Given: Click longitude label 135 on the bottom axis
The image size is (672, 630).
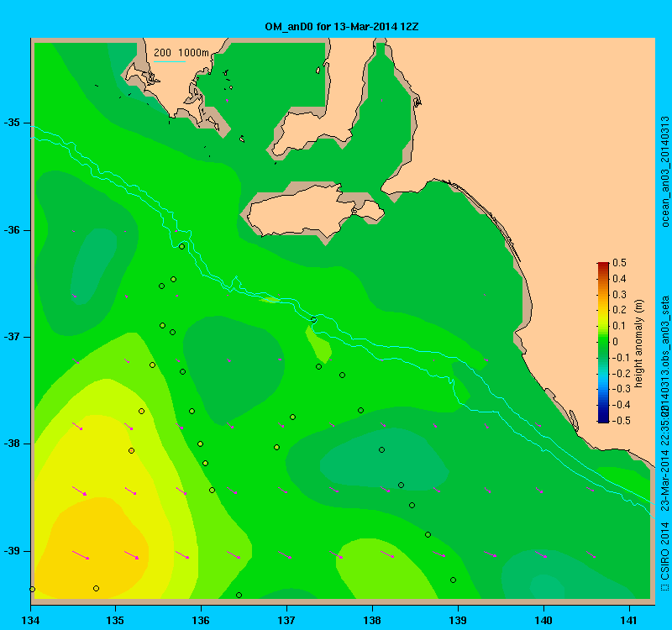Looking at the screenshot, I should 115,621.
